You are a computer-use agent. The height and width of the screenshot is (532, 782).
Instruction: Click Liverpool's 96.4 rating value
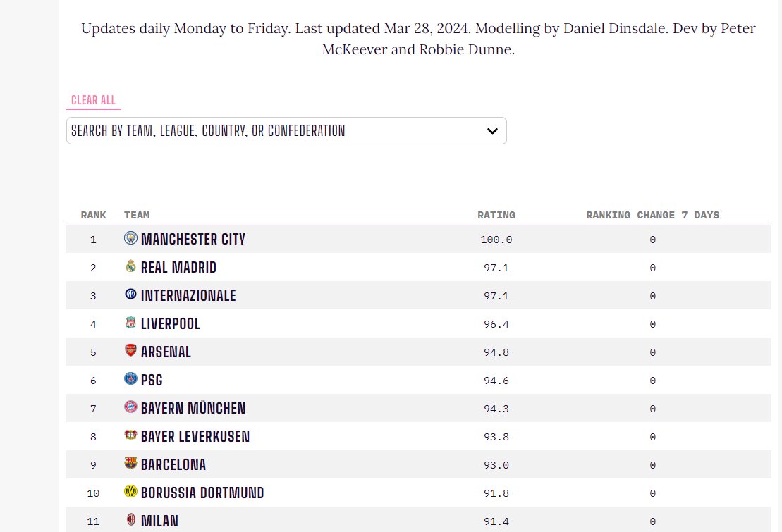(496, 324)
